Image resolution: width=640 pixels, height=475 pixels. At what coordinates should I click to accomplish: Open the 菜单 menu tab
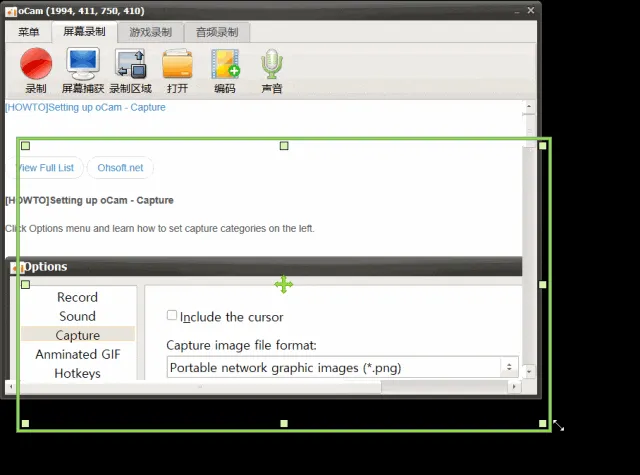(x=29, y=32)
